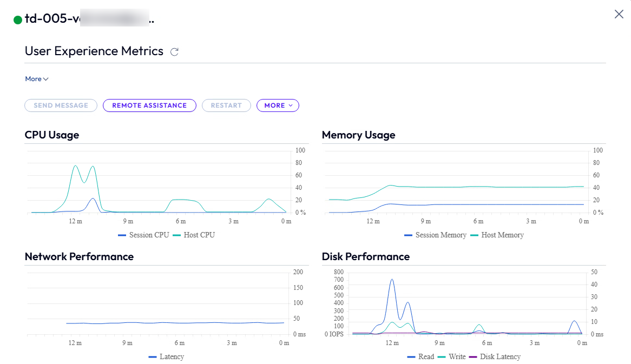Click the highest Host CPU peak on chart
631x364 pixels.
tap(75, 166)
